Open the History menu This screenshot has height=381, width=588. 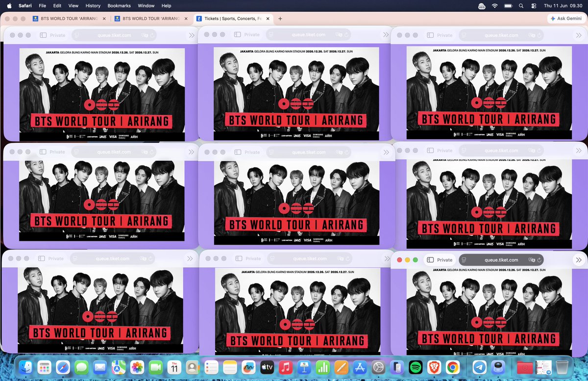pyautogui.click(x=93, y=5)
